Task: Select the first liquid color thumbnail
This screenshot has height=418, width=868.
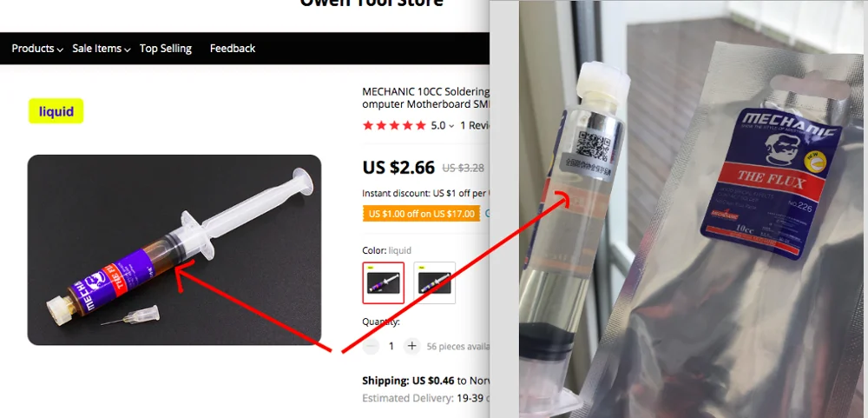Action: coord(383,282)
